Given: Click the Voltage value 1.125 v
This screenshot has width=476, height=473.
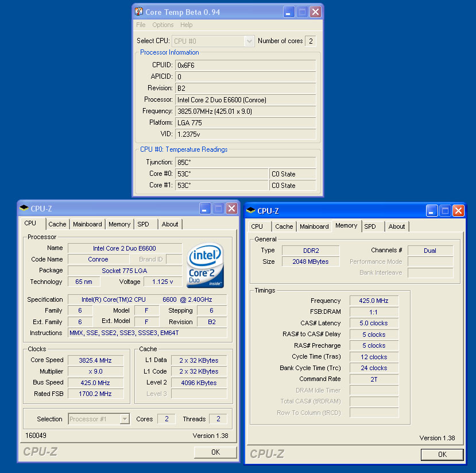Looking at the screenshot, I should point(162,282).
